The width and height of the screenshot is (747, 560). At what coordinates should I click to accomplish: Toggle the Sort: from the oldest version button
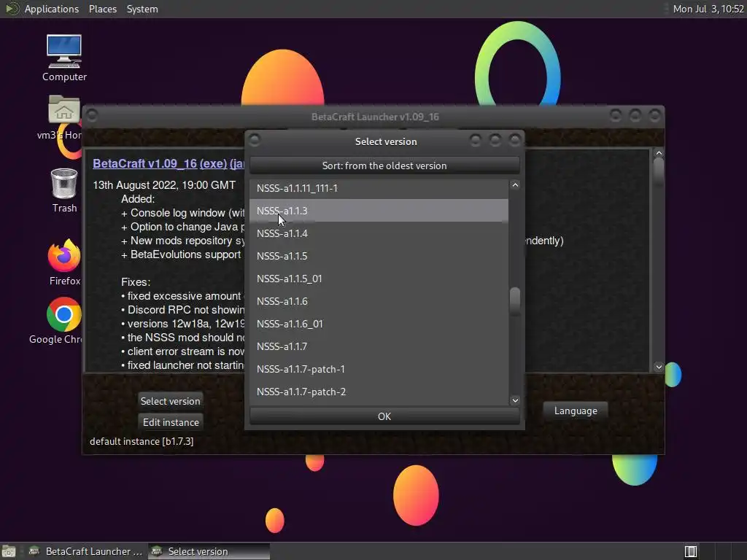(x=384, y=166)
